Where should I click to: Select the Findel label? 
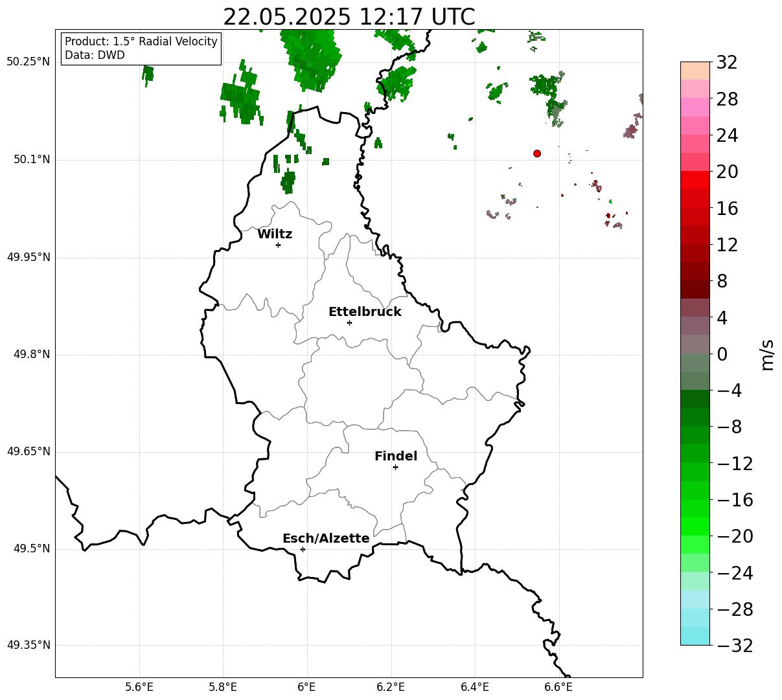coord(396,457)
